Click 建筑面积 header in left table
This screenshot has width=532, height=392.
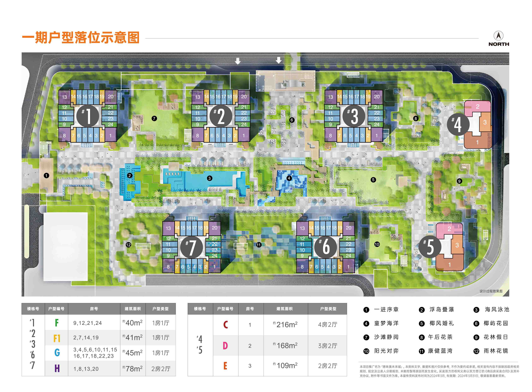click(x=133, y=309)
